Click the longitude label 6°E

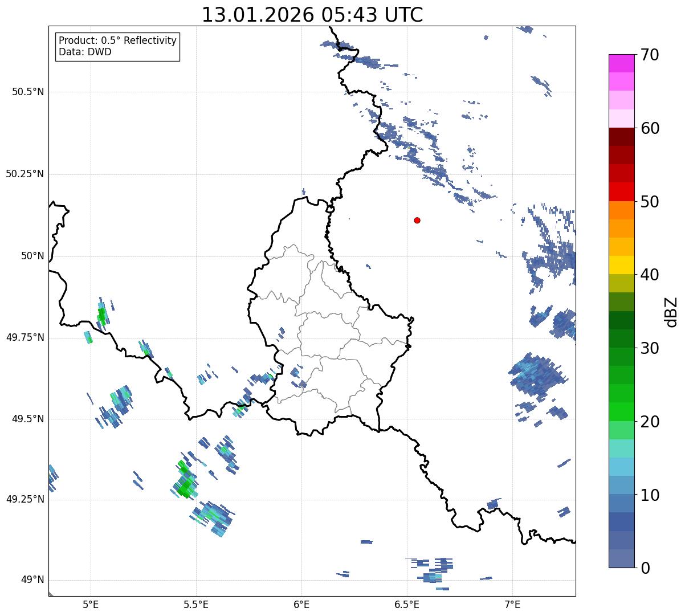pos(301,604)
